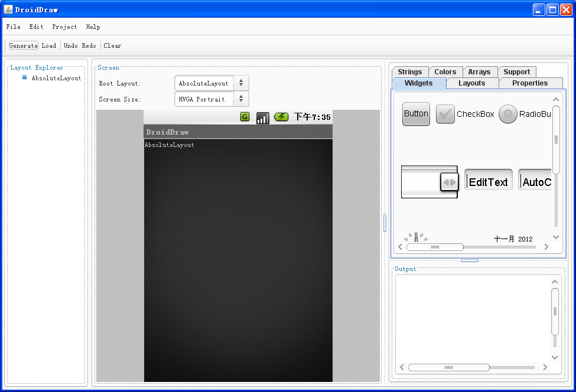Switch to the Arrays tab
This screenshot has width=576, height=392.
coord(479,72)
